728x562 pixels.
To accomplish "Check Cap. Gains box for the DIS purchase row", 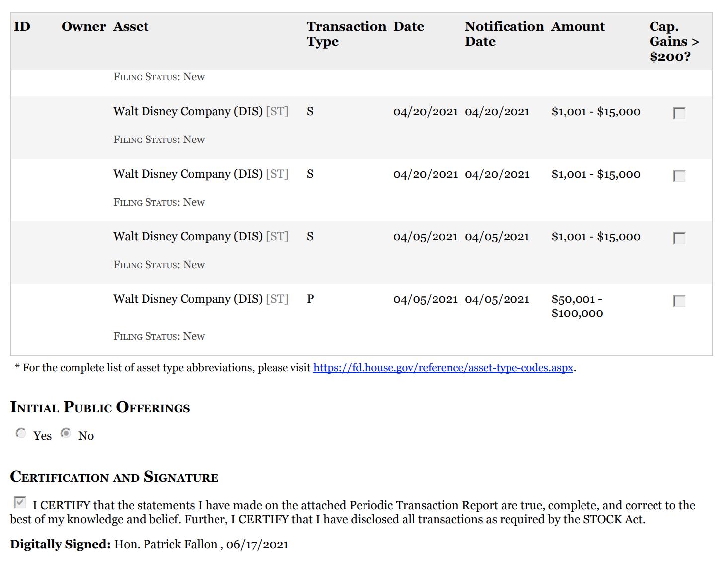I will [679, 301].
